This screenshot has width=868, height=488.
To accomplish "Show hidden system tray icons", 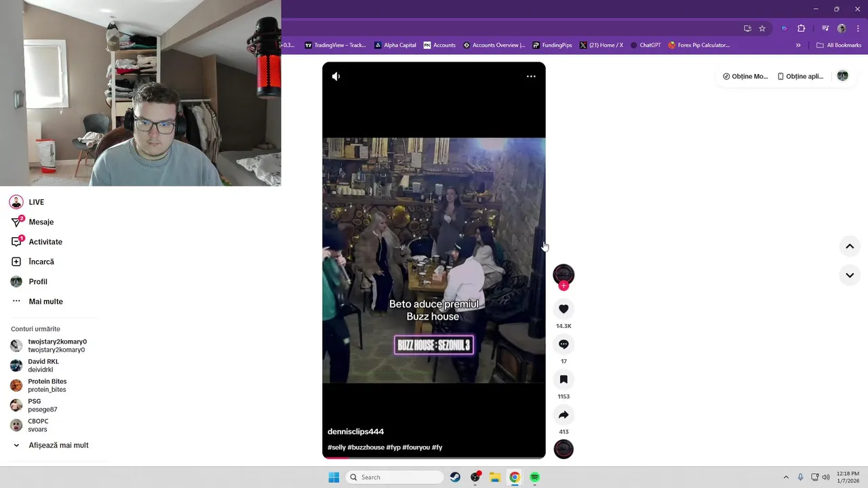I will [786, 477].
